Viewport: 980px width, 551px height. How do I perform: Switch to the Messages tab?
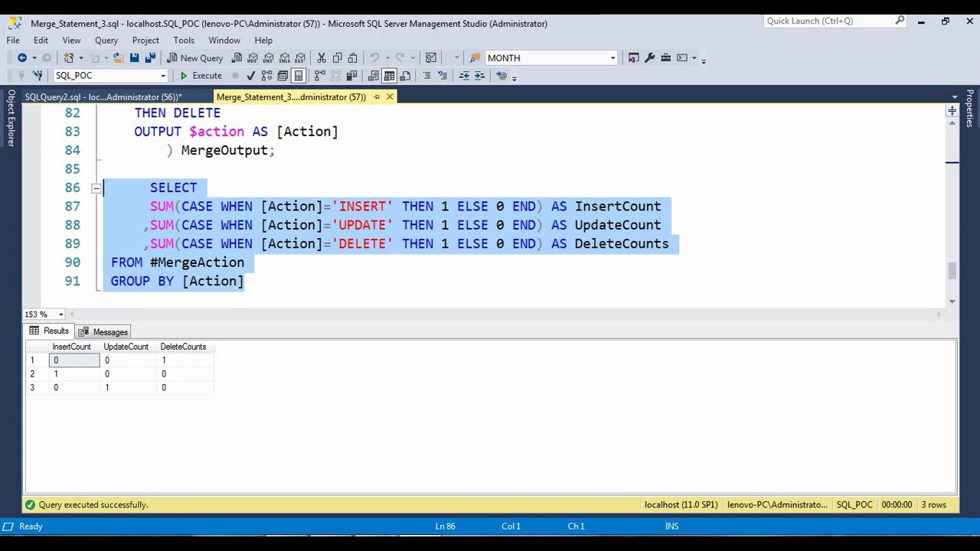point(103,332)
